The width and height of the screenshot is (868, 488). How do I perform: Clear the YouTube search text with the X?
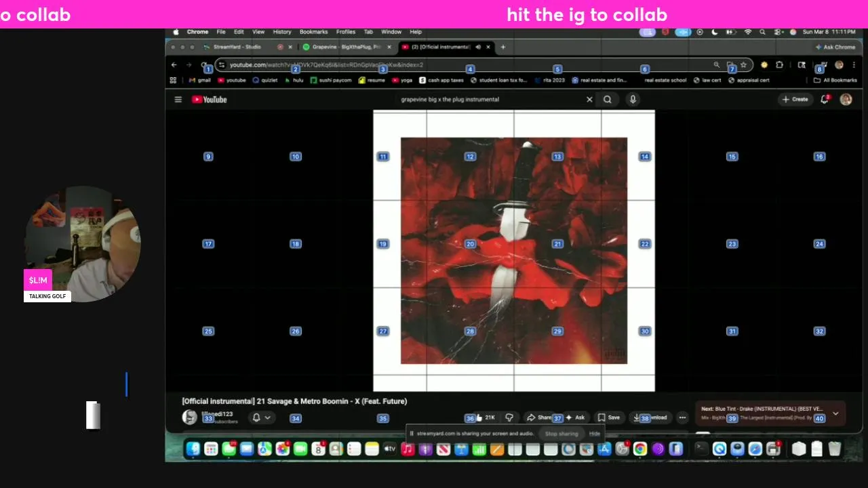[x=589, y=100]
